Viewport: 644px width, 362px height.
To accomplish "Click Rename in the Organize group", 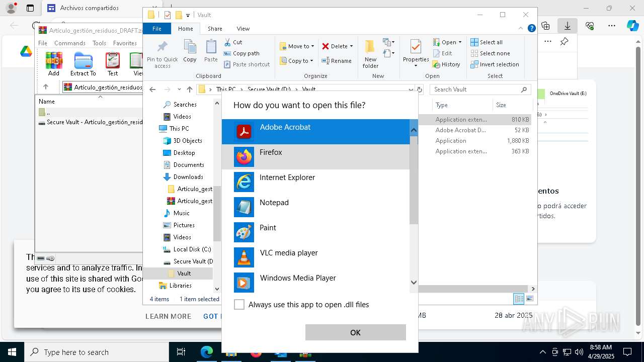I will click(337, 61).
